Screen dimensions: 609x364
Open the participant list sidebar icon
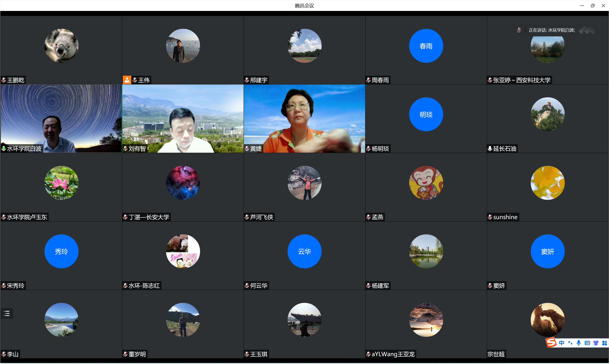click(7, 314)
